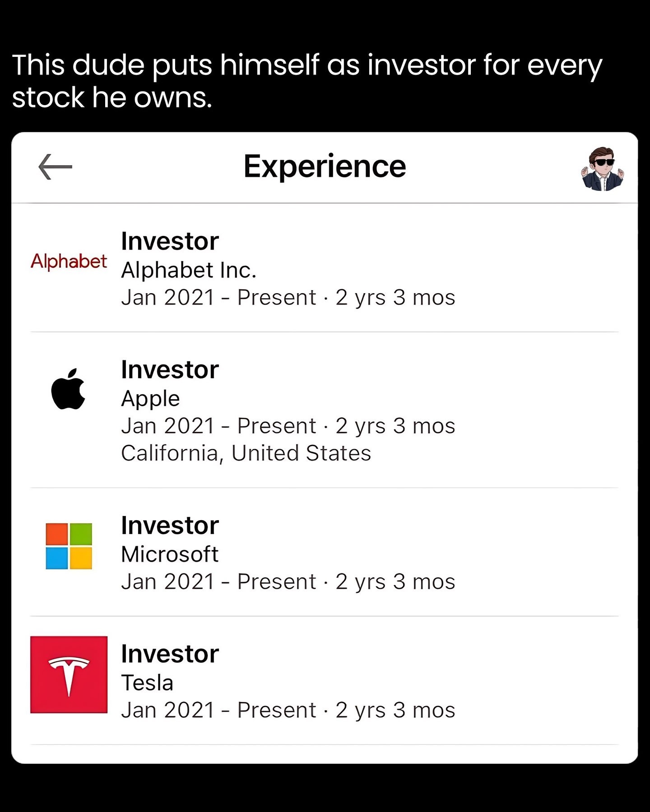Go back using the left arrow
Image resolution: width=650 pixels, height=812 pixels.
pos(55,166)
